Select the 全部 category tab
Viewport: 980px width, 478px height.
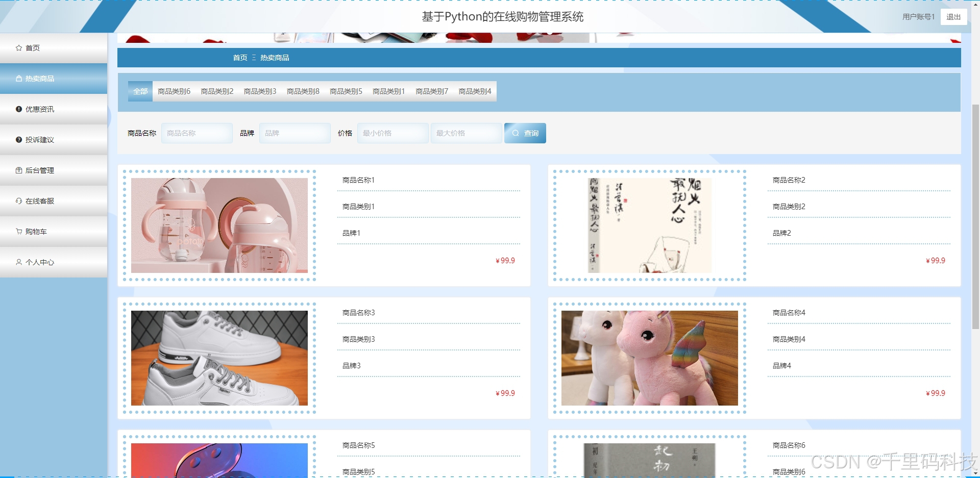(x=140, y=91)
